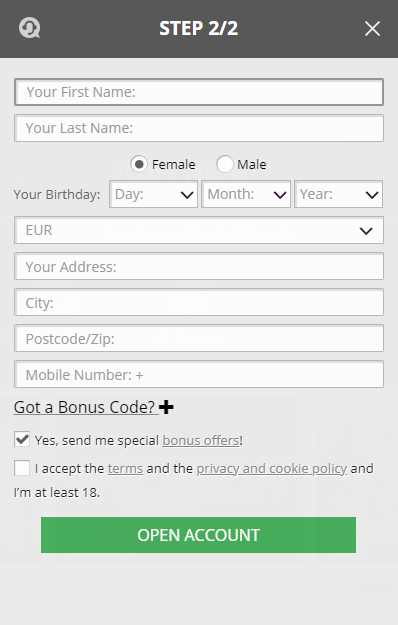Open the Got a Bonus Code link
The height and width of the screenshot is (625, 398).
click(x=84, y=407)
